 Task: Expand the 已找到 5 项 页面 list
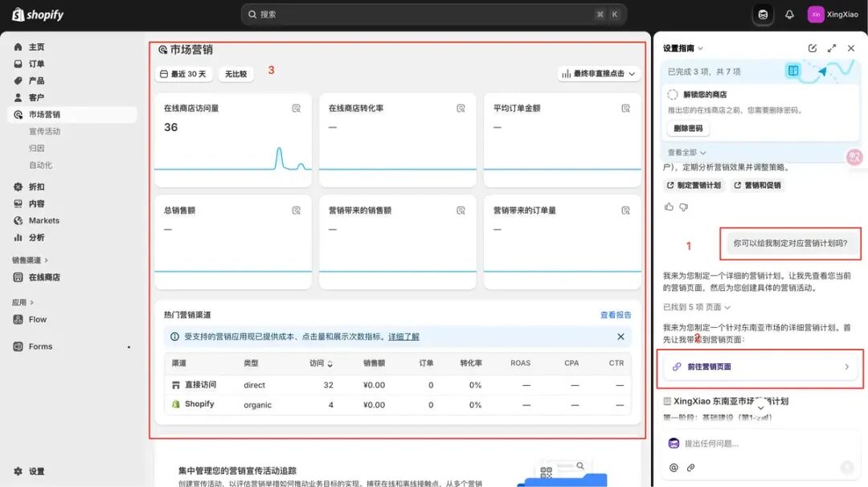click(697, 307)
